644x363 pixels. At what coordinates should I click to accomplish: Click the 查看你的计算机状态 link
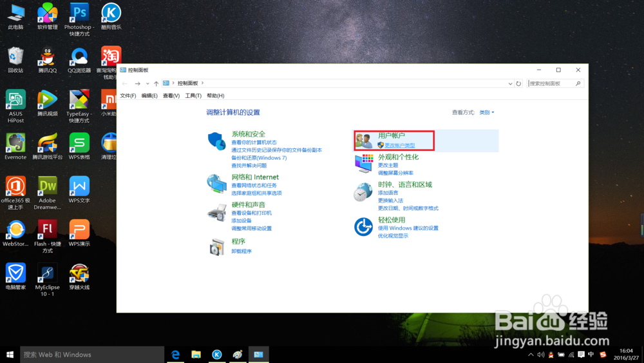point(254,142)
